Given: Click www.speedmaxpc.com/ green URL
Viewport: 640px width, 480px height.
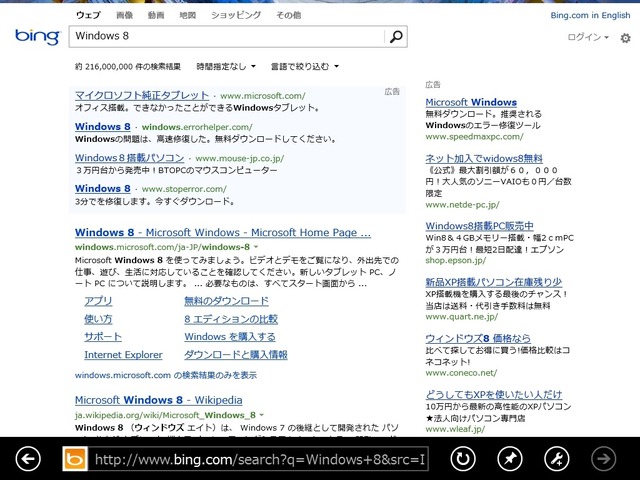Looking at the screenshot, I should click(x=474, y=136).
